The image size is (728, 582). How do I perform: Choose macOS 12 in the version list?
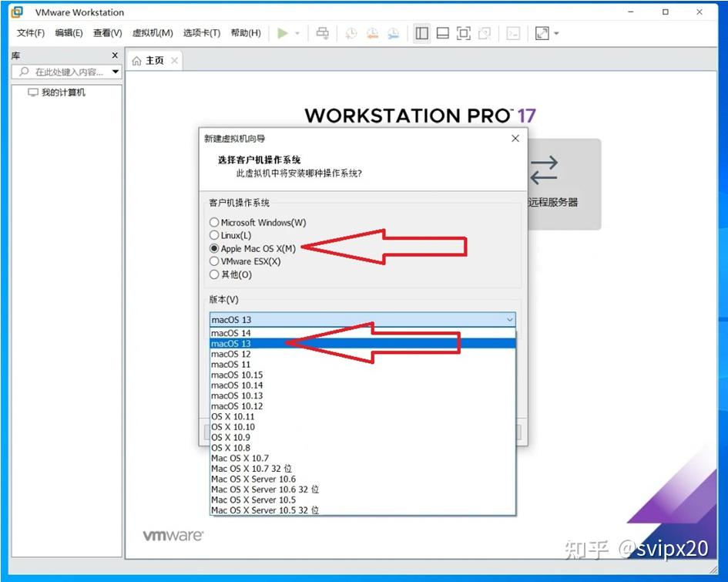tap(363, 354)
